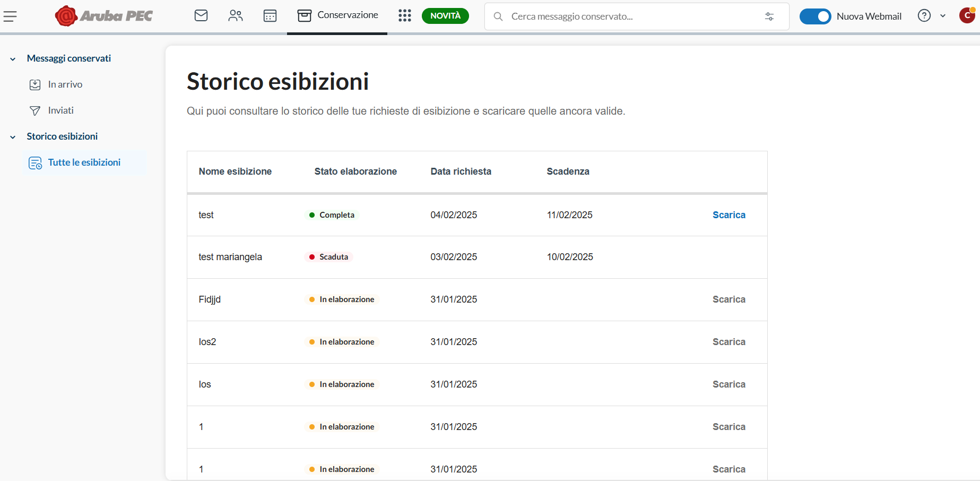Click the NOVITÀ badge button
Viewport: 980px width, 481px height.
pos(445,16)
